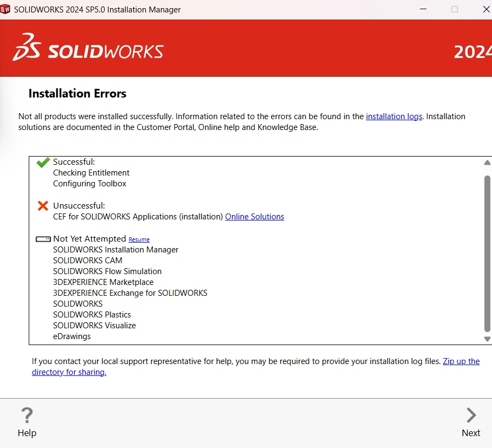
Task: Click the Resume link beside Not Yet Attempted
Action: (x=139, y=239)
